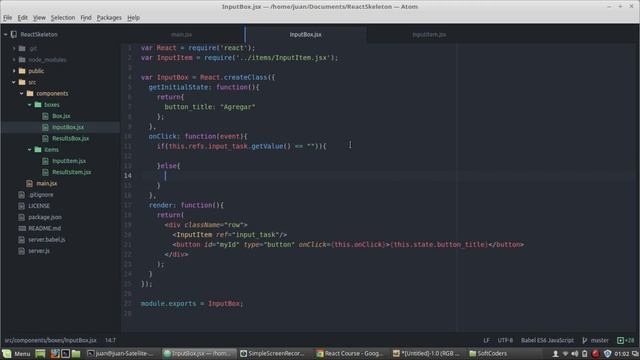Switch to the main.jsx tab
640x360 pixels.
pos(182,35)
